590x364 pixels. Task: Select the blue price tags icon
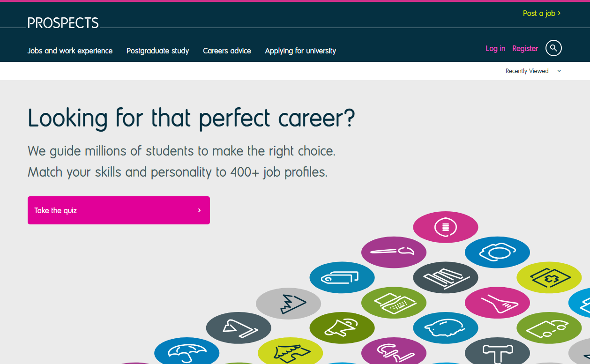point(342,277)
